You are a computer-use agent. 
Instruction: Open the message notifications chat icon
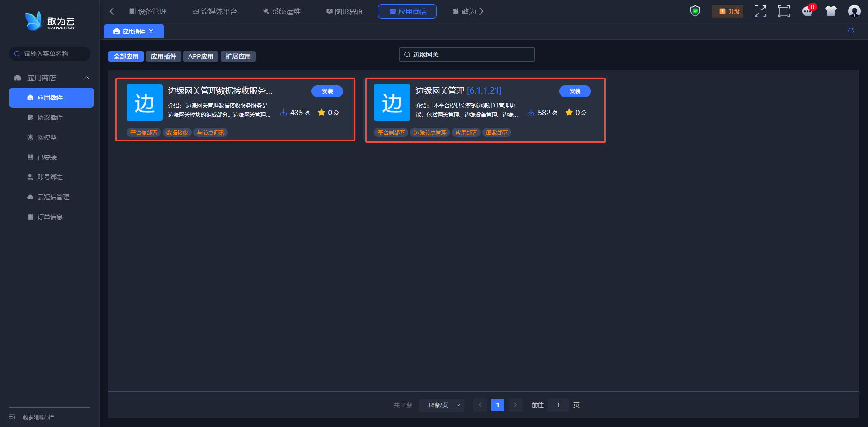pyautogui.click(x=807, y=11)
